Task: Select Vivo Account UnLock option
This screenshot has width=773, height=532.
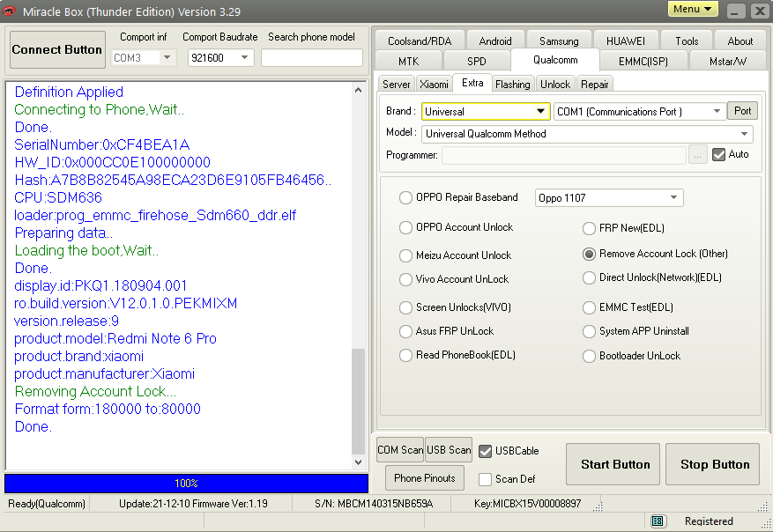Action: tap(405, 279)
